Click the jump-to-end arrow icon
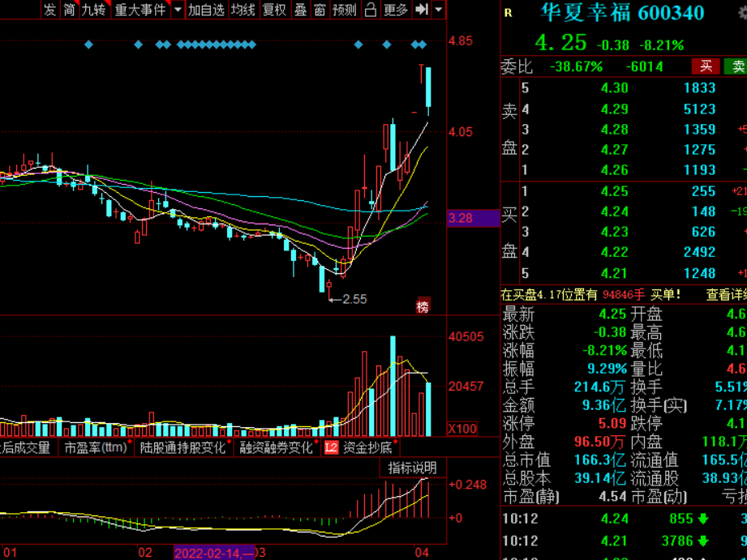This screenshot has width=747, height=560. [x=421, y=10]
